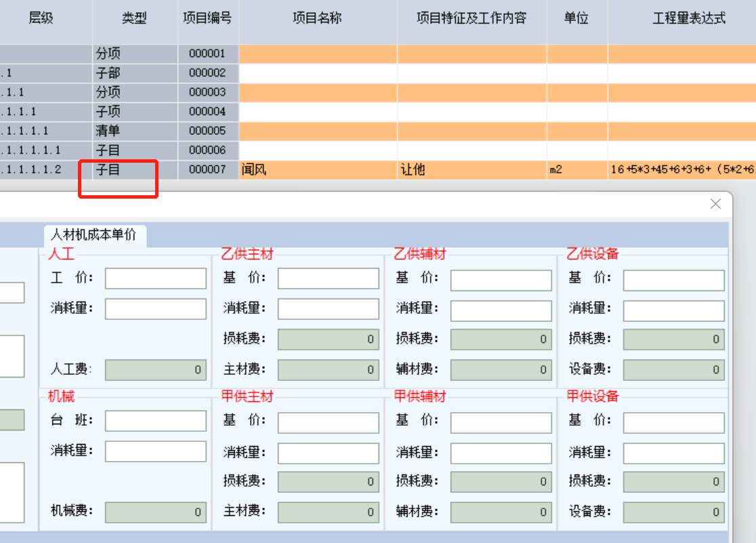The image size is (756, 543).
Task: Click the 项目名称 column header
Action: point(318,18)
